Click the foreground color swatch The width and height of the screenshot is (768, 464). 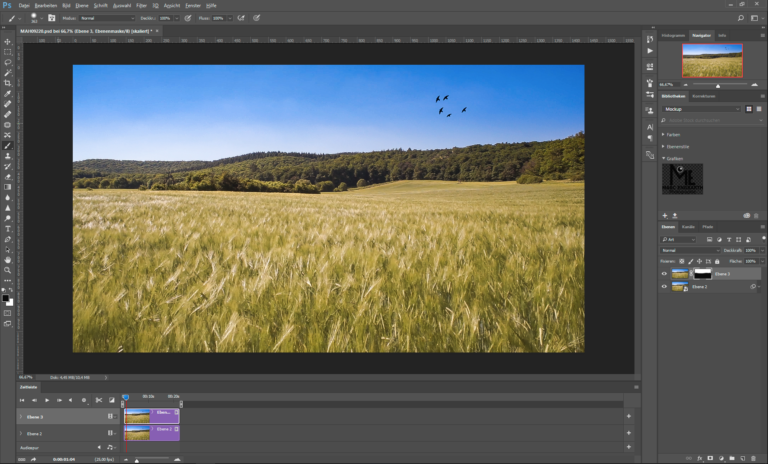(x=5, y=298)
